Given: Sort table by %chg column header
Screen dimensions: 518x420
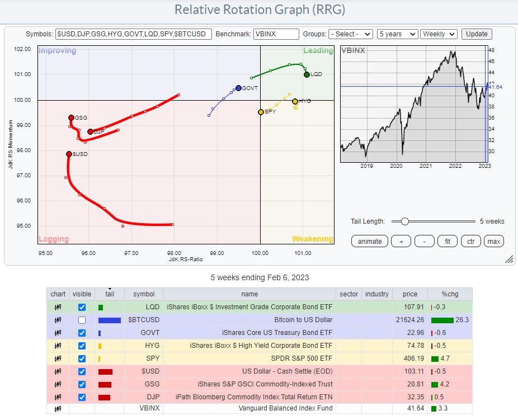Looking at the screenshot, I should point(449,294).
